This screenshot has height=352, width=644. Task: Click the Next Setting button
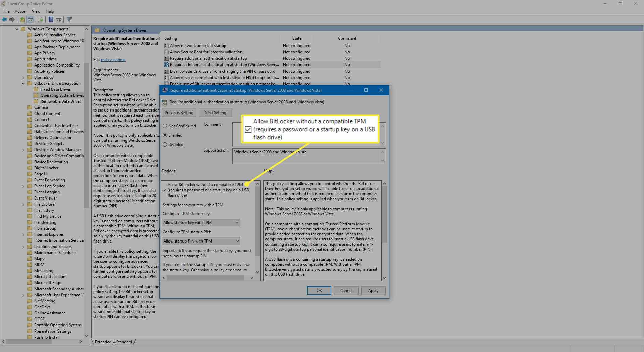(215, 113)
